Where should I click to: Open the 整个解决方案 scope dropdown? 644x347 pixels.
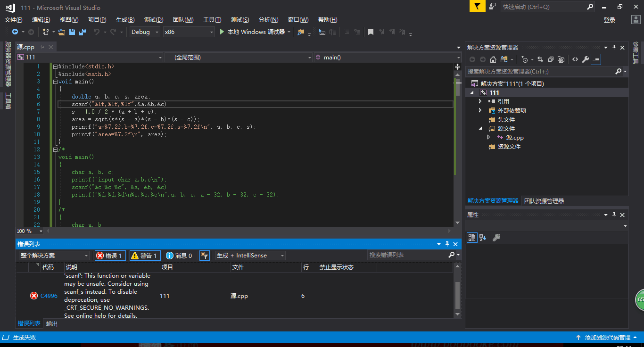pyautogui.click(x=54, y=256)
